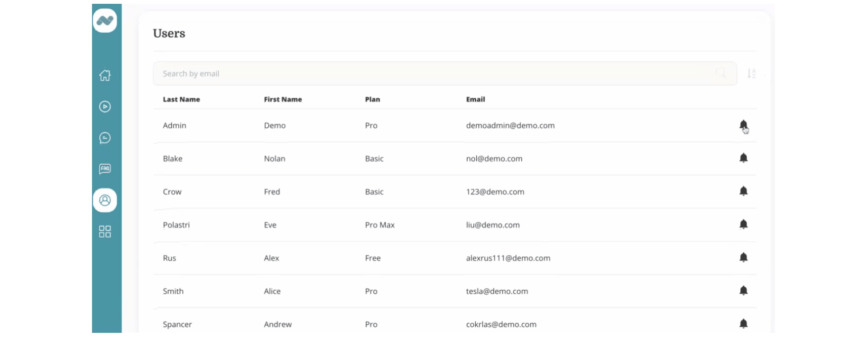
Task: Click bell icon for demoadmin@demo.com
Action: click(x=743, y=125)
